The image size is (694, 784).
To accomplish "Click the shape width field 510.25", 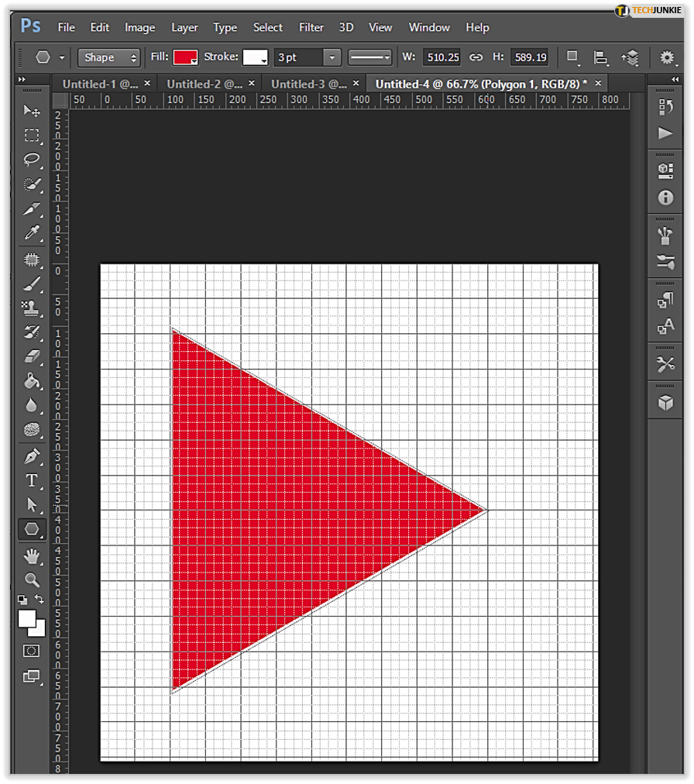I will 442,57.
